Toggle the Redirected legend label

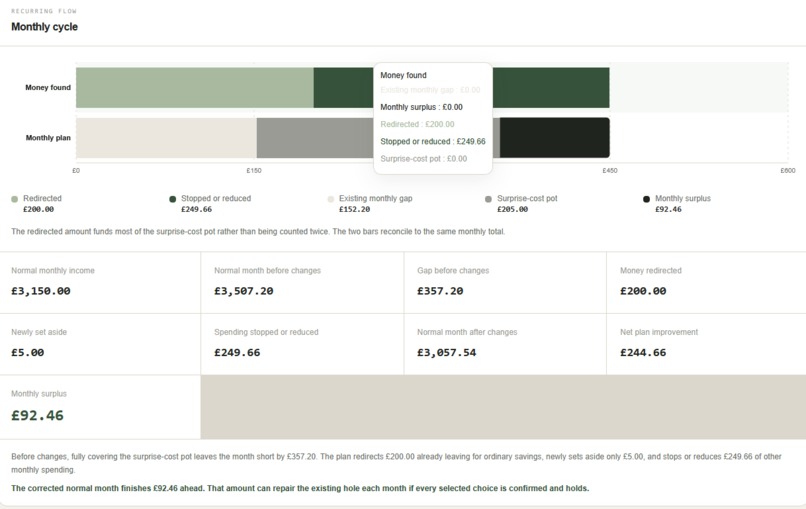(42, 198)
